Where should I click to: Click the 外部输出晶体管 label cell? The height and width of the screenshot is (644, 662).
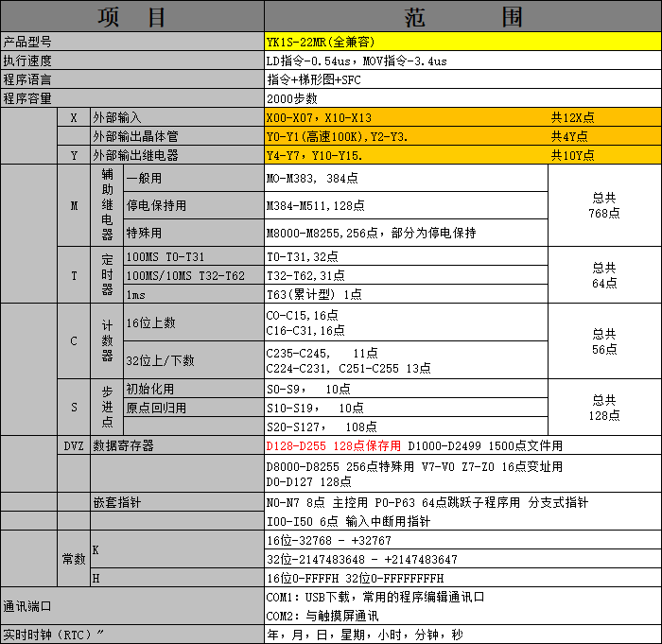(177, 136)
